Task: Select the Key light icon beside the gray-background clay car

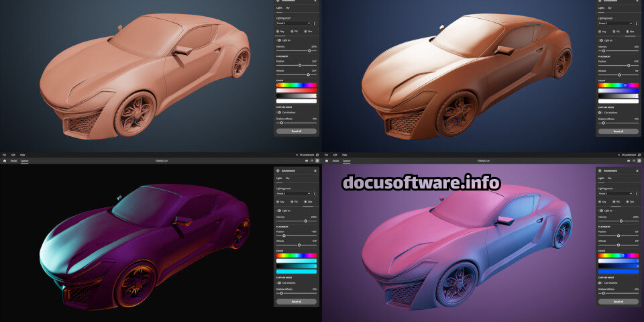Action: 279,32
